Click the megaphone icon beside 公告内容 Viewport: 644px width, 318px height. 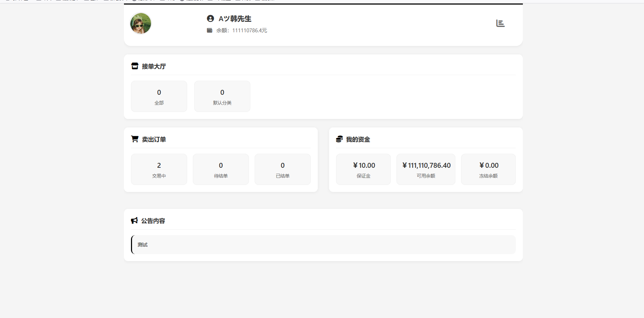point(134,220)
